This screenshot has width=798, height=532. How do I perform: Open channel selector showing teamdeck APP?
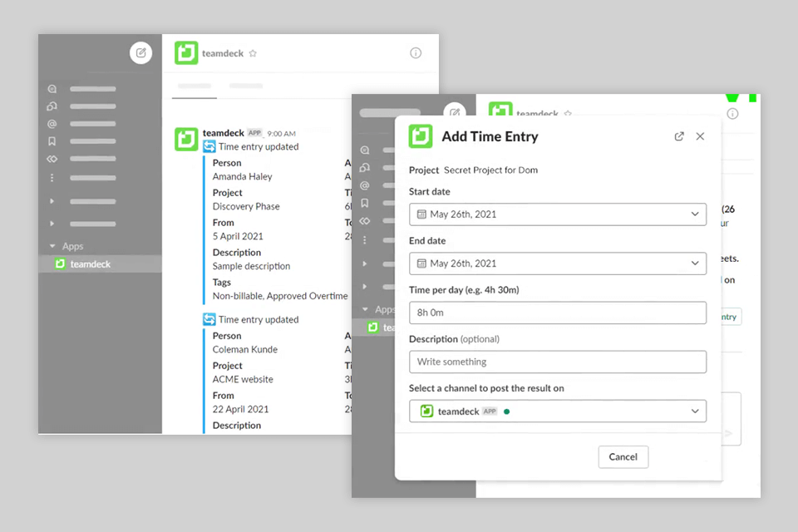tap(557, 411)
